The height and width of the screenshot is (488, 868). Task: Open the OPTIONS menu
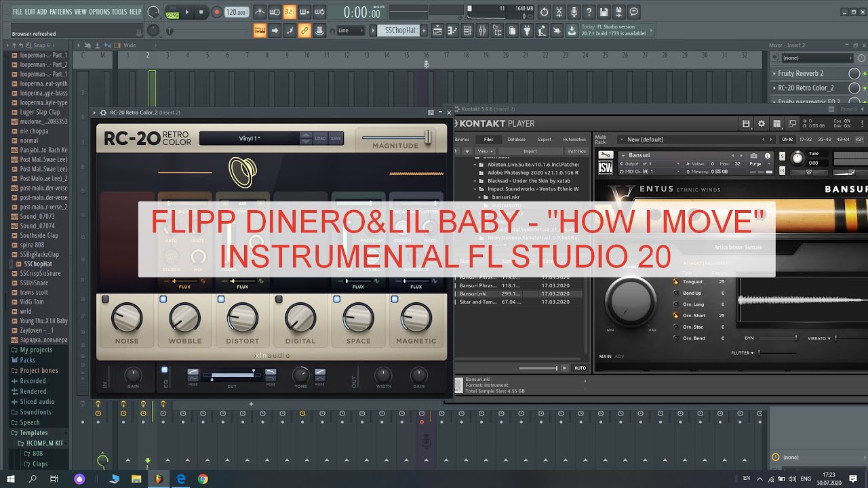pos(99,12)
